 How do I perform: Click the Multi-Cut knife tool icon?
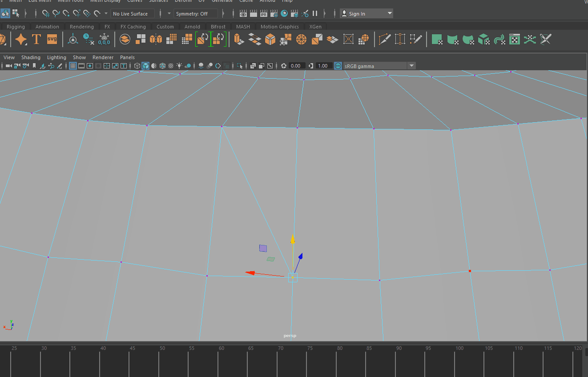point(384,40)
